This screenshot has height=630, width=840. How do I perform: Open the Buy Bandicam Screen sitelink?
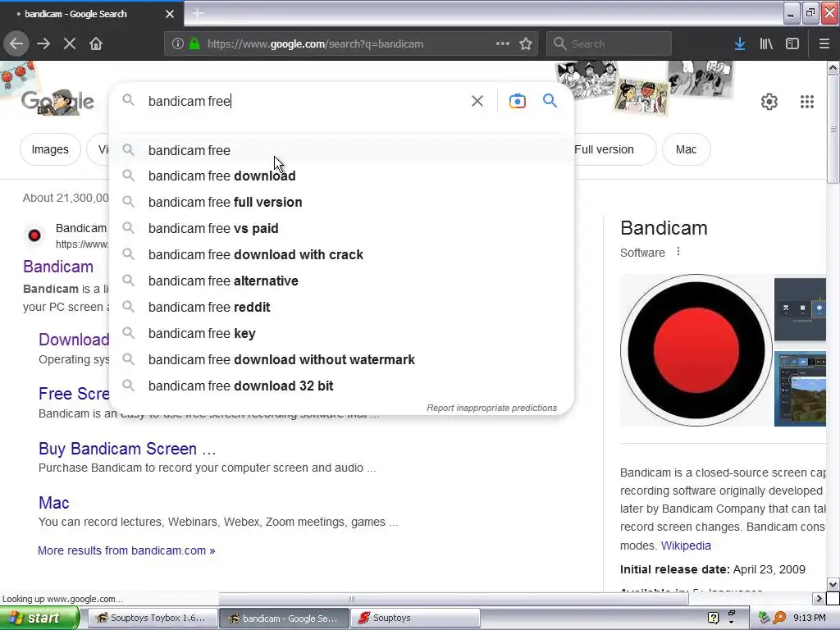pos(127,449)
